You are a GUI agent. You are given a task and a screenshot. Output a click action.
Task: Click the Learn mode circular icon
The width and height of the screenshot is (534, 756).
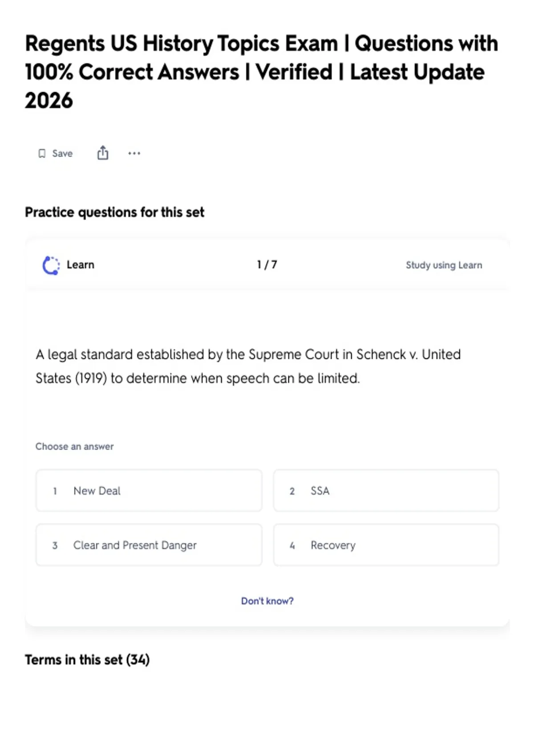[x=51, y=265]
